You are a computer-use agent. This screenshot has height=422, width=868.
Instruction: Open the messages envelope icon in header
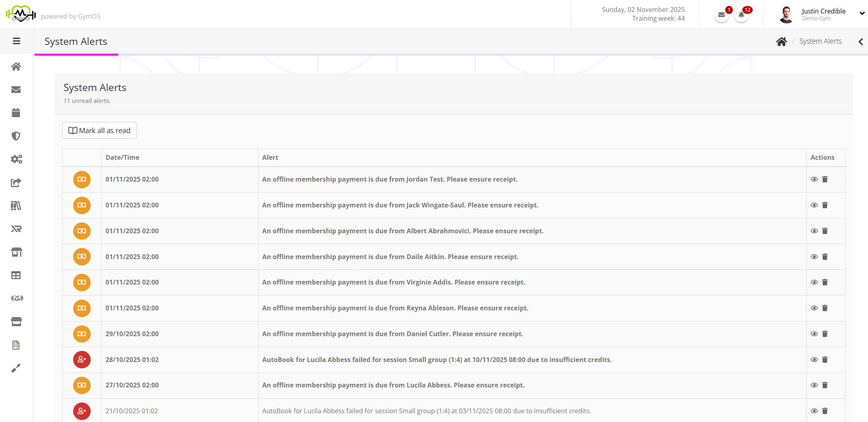[721, 15]
